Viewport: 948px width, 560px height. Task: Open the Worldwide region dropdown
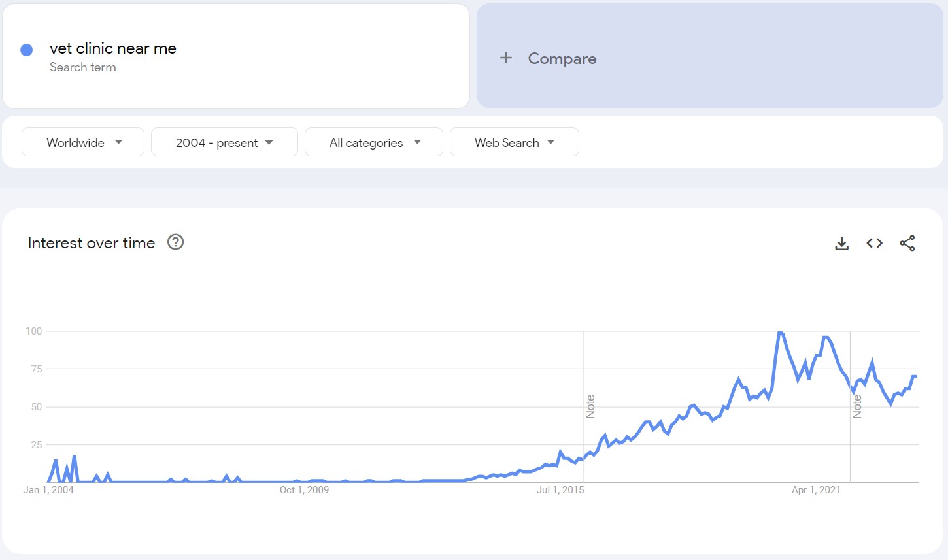[83, 142]
